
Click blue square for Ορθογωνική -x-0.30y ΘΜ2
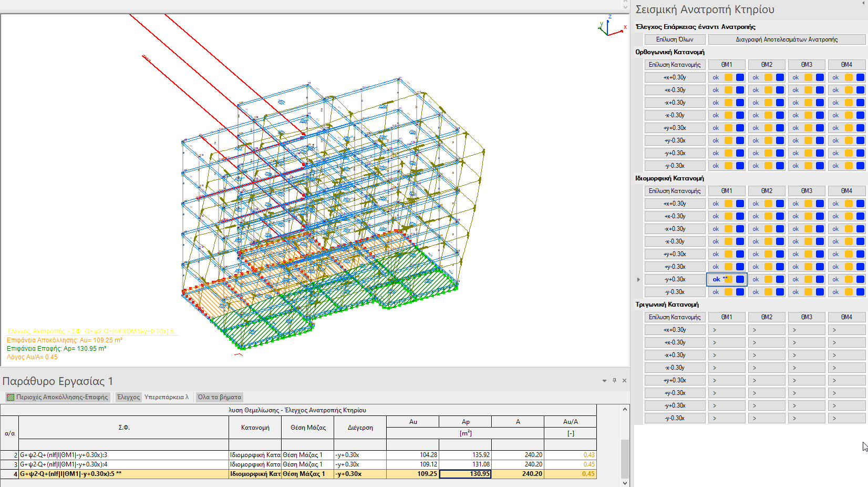click(x=780, y=115)
